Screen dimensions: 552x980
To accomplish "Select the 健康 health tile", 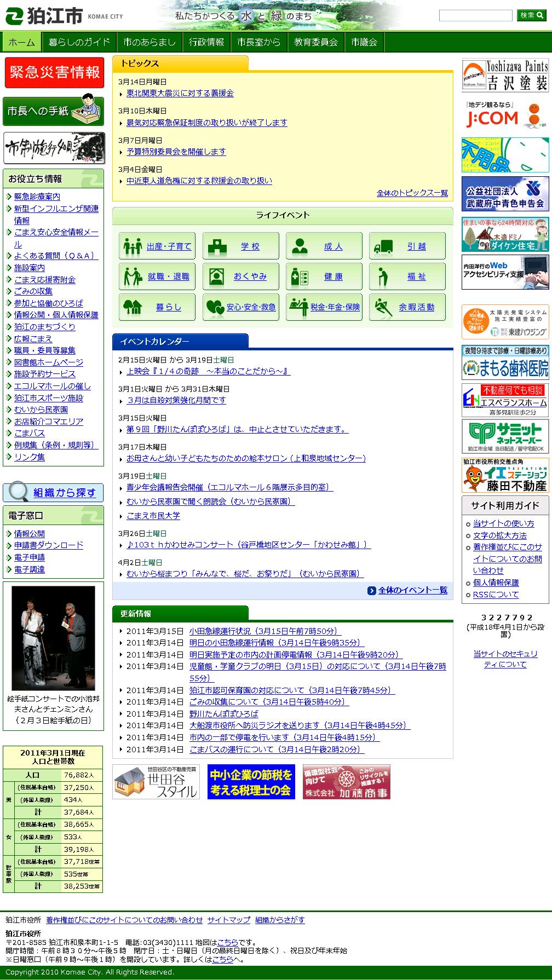I will [324, 276].
